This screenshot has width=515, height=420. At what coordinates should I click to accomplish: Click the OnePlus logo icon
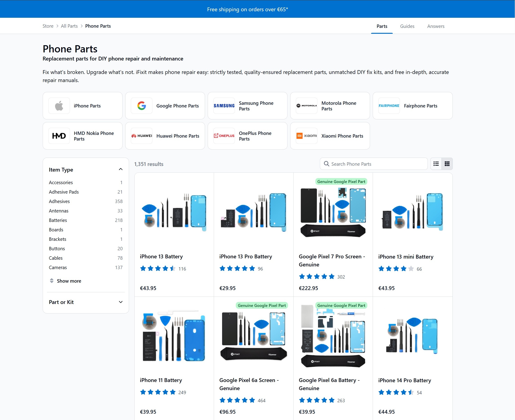click(224, 136)
